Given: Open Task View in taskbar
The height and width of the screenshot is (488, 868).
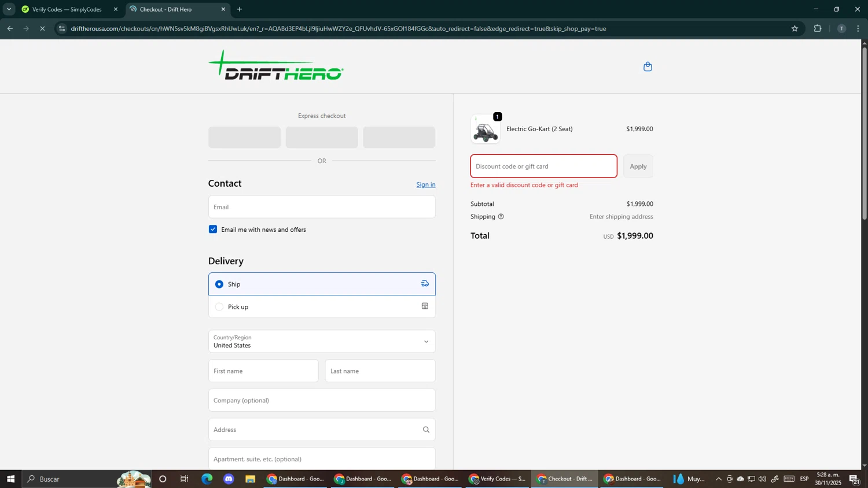Looking at the screenshot, I should point(185,479).
